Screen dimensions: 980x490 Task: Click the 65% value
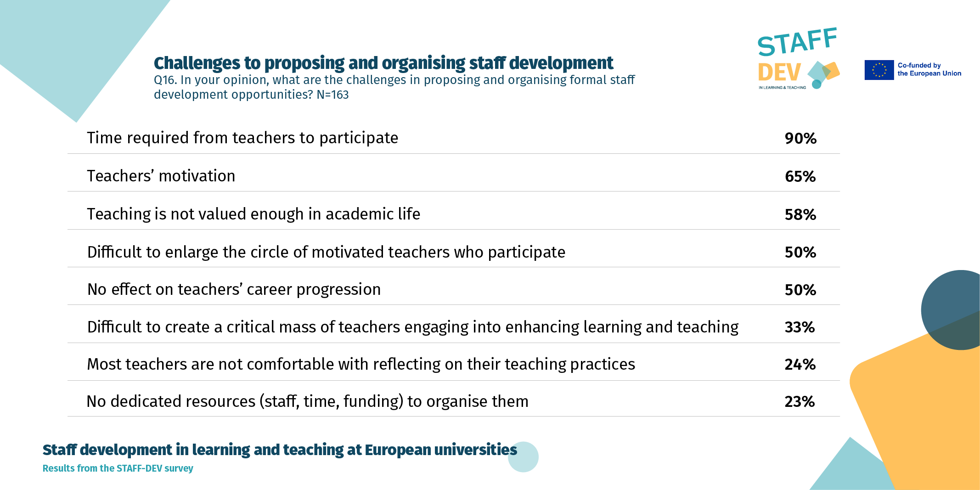coord(800,176)
